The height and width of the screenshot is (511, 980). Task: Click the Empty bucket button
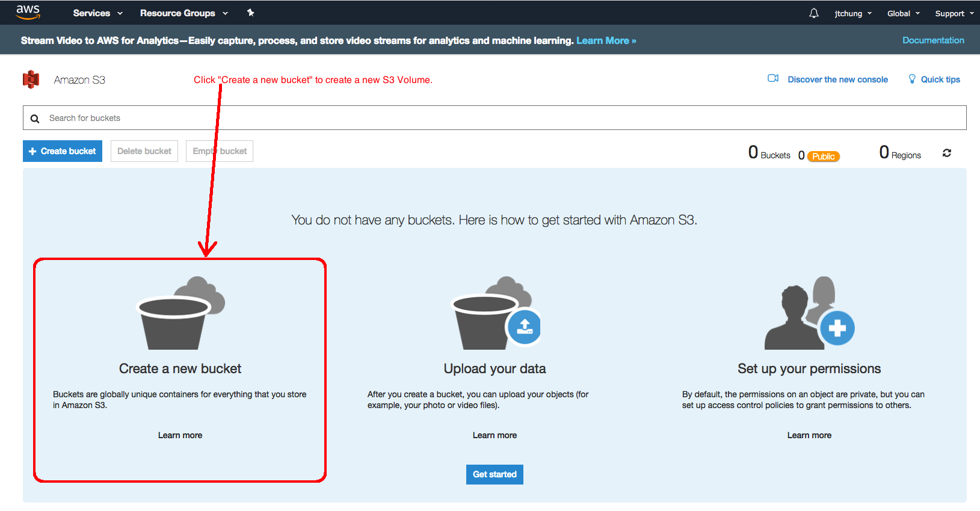[220, 151]
